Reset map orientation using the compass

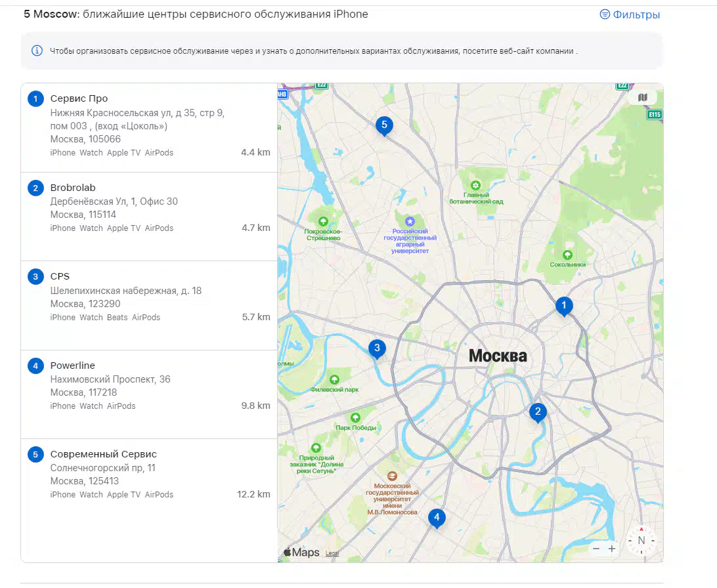(x=641, y=541)
